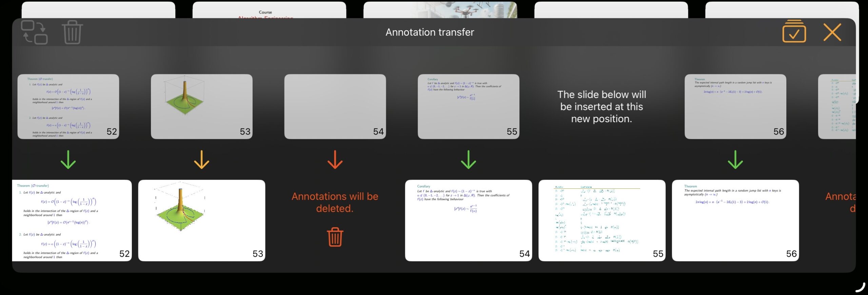Screen dimensions: 868x295
Task: Click the green transfer arrow under old slide 52
Action: pyautogui.click(x=68, y=160)
